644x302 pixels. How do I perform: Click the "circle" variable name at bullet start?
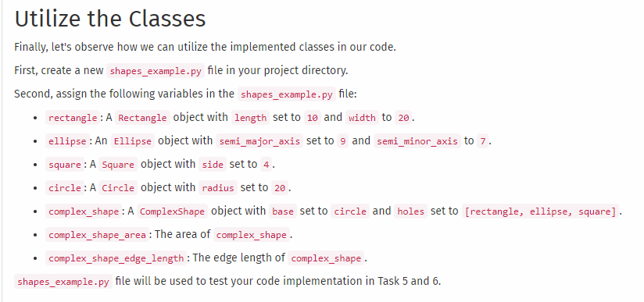(65, 188)
